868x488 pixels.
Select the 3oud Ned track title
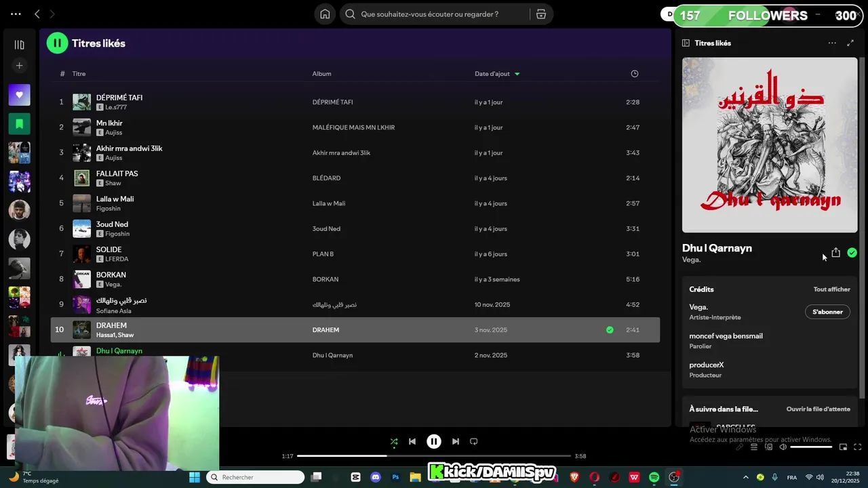pyautogui.click(x=112, y=224)
